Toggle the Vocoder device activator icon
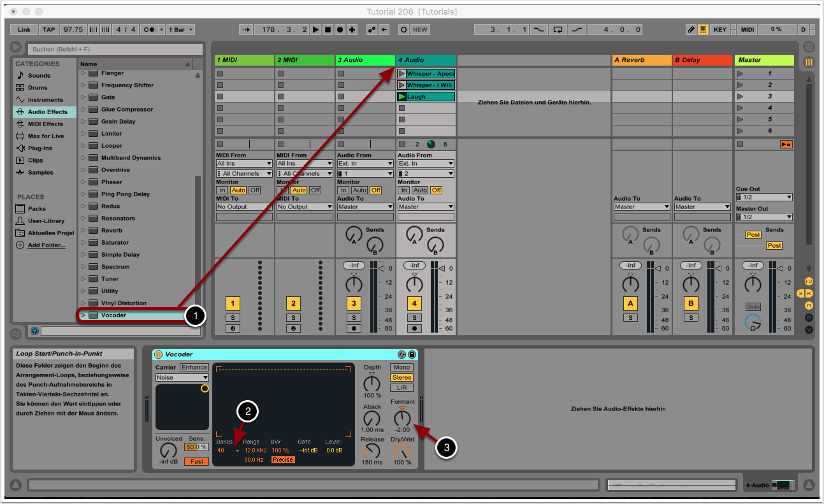This screenshot has height=504, width=824. [158, 354]
